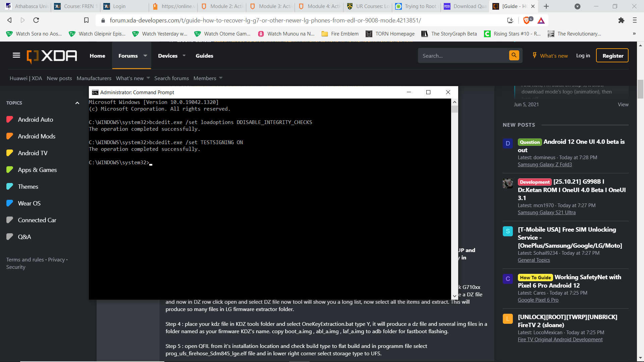The image size is (644, 362).
Task: Switch to the Trying to Root tab
Action: click(416, 6)
